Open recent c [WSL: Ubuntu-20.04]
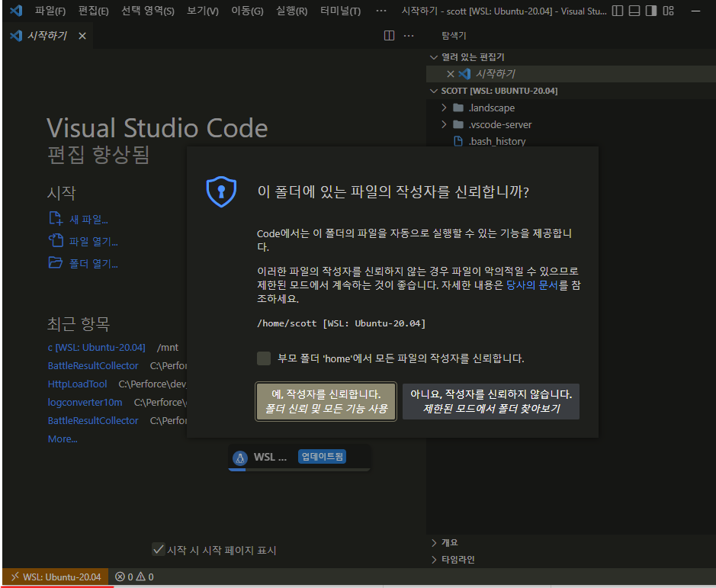 [96, 348]
